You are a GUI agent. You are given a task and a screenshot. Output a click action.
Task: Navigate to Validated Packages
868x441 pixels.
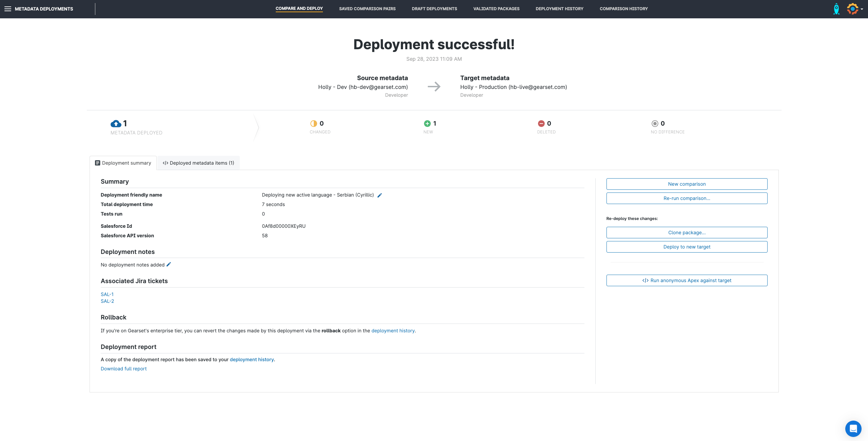click(x=496, y=8)
